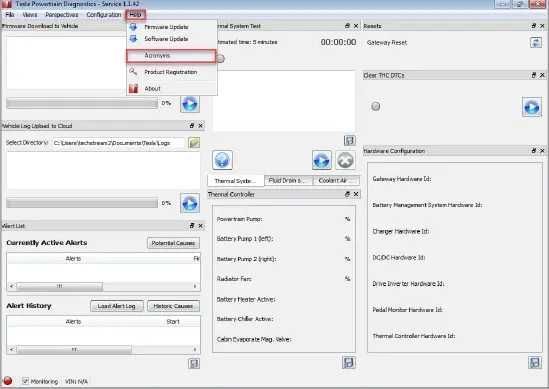Image resolution: width=549 pixels, height=389 pixels.
Task: Click the Radiator Fan label
Action: pyautogui.click(x=234, y=279)
